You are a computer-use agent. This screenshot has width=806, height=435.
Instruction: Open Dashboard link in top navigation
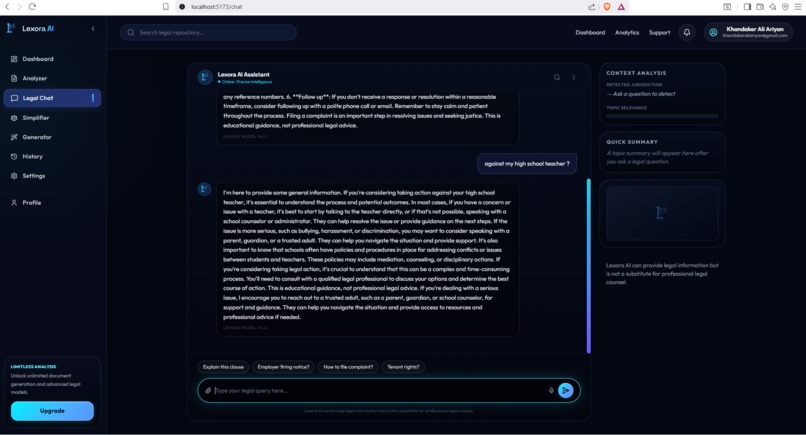590,32
